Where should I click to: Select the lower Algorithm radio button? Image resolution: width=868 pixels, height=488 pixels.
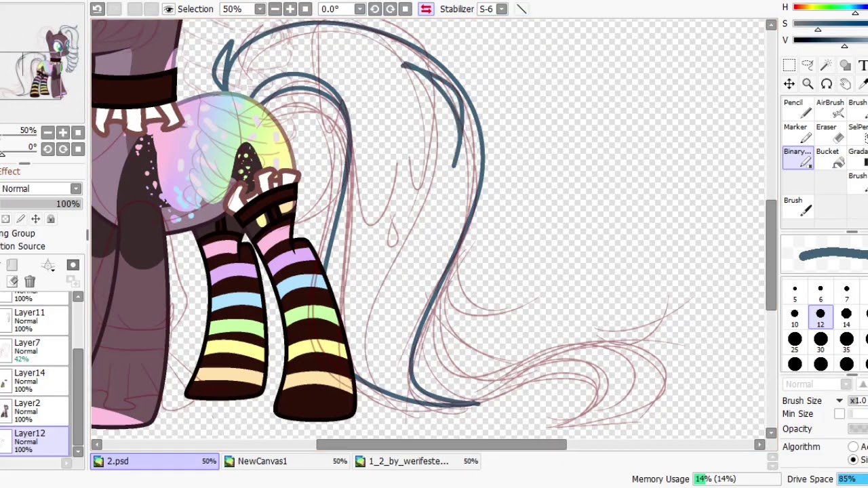(853, 460)
